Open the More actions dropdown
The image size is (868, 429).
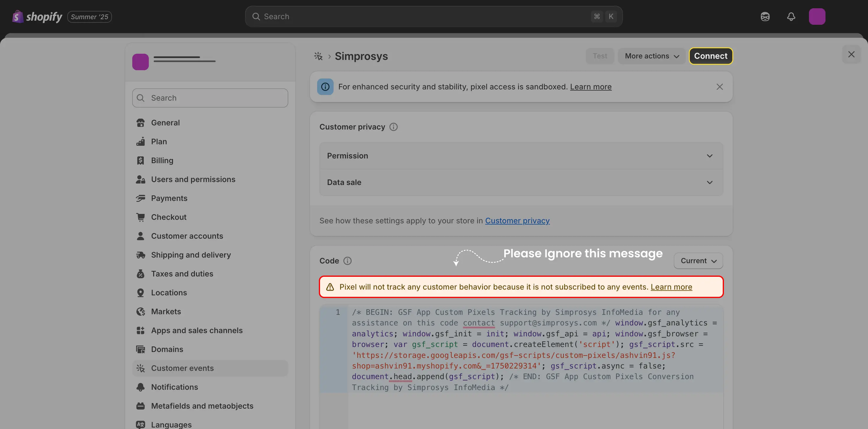coord(651,56)
